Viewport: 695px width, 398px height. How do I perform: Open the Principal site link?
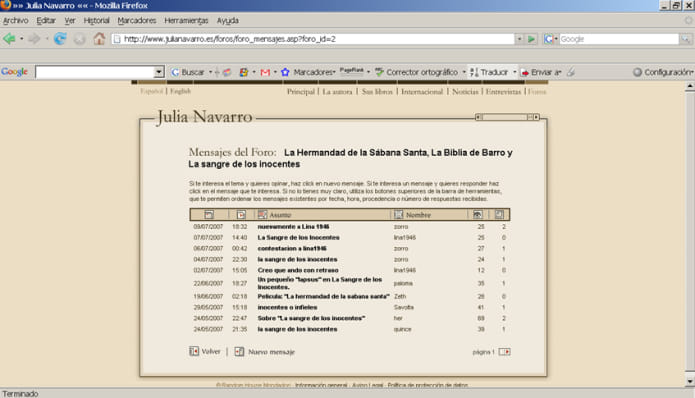[x=301, y=92]
